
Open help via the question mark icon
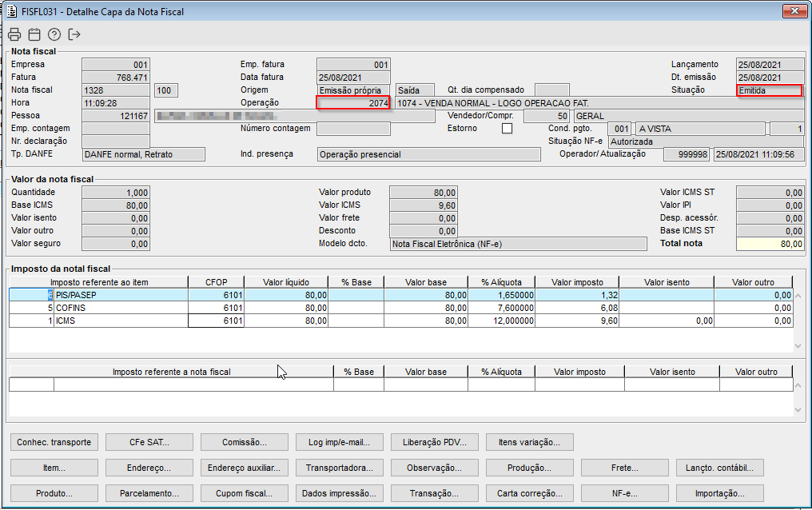pos(54,34)
